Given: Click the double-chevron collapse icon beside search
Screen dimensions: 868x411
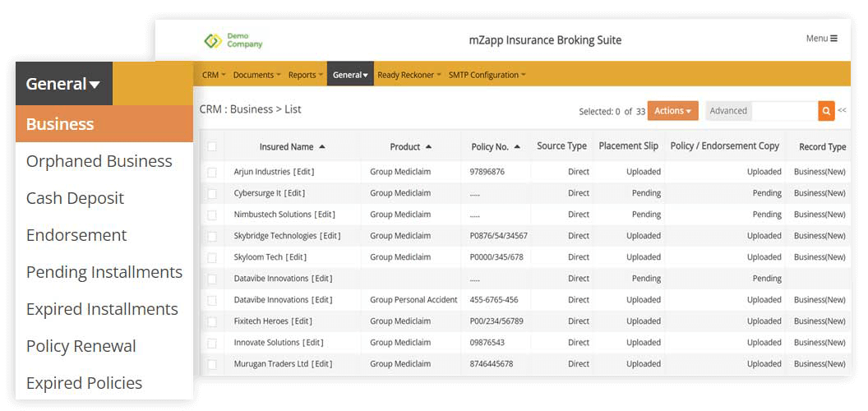Looking at the screenshot, I should point(842,111).
